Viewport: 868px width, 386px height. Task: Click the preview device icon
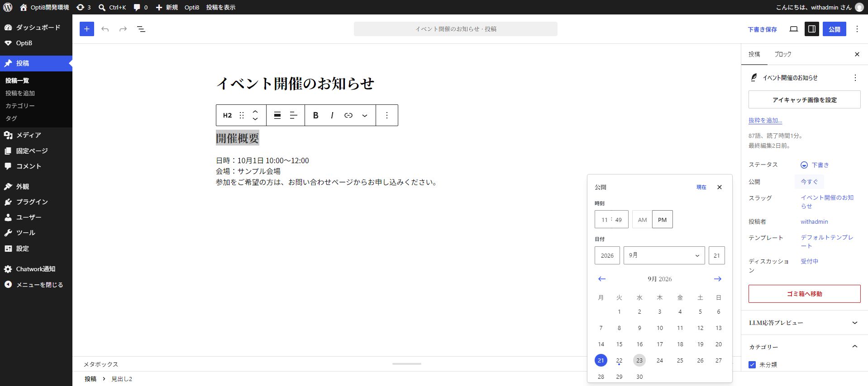(794, 29)
